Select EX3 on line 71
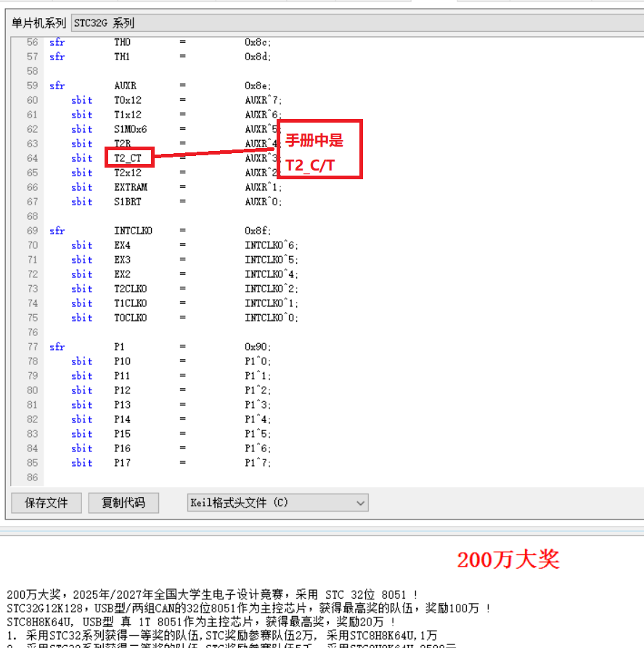The image size is (644, 648). coord(123,260)
